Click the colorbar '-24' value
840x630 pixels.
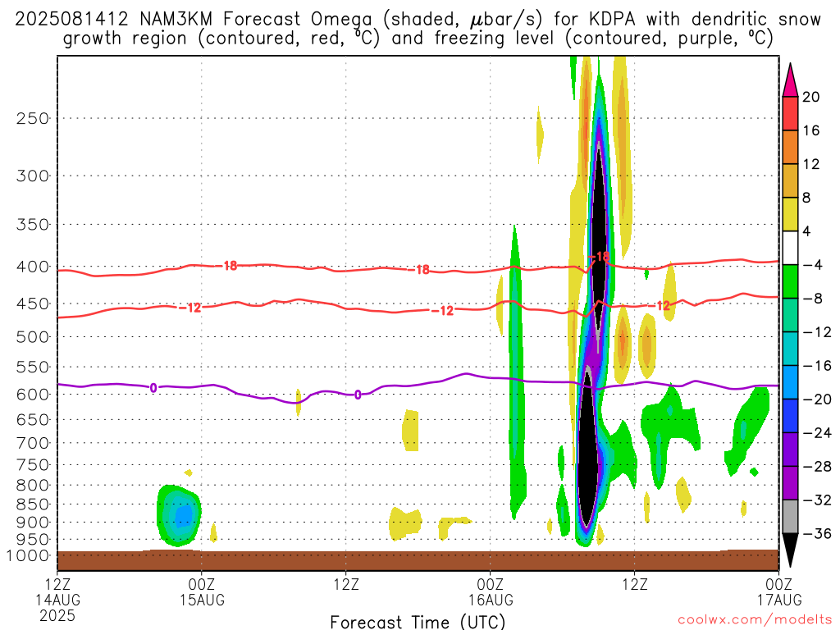pos(817,433)
